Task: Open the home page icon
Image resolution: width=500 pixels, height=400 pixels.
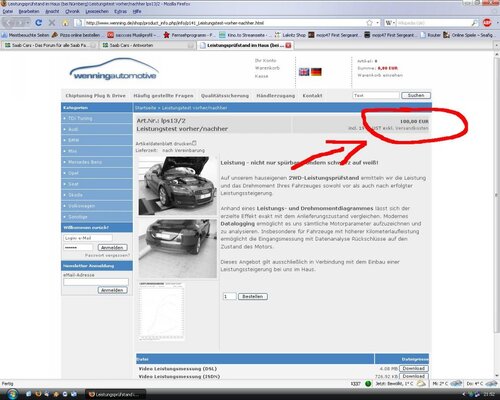Action: [x=65, y=23]
